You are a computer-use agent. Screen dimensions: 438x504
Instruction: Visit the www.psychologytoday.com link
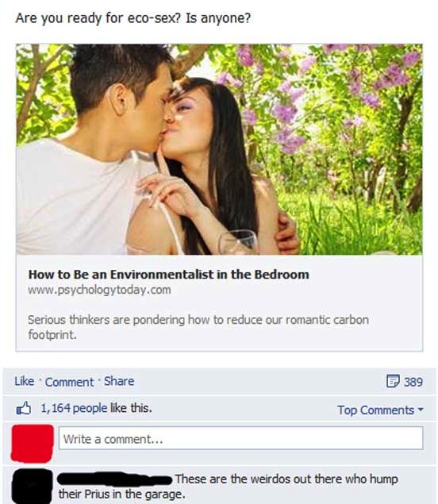(x=99, y=290)
